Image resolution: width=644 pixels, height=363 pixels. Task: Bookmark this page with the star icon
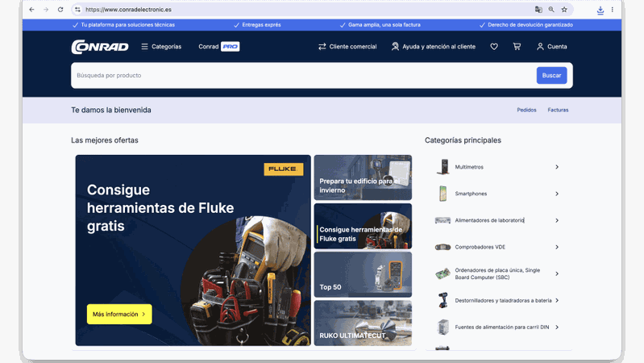tap(564, 10)
